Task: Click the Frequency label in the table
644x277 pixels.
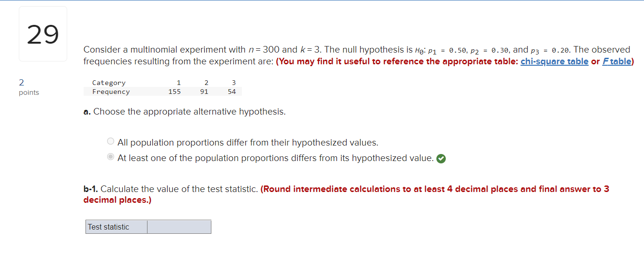Action: point(111,92)
